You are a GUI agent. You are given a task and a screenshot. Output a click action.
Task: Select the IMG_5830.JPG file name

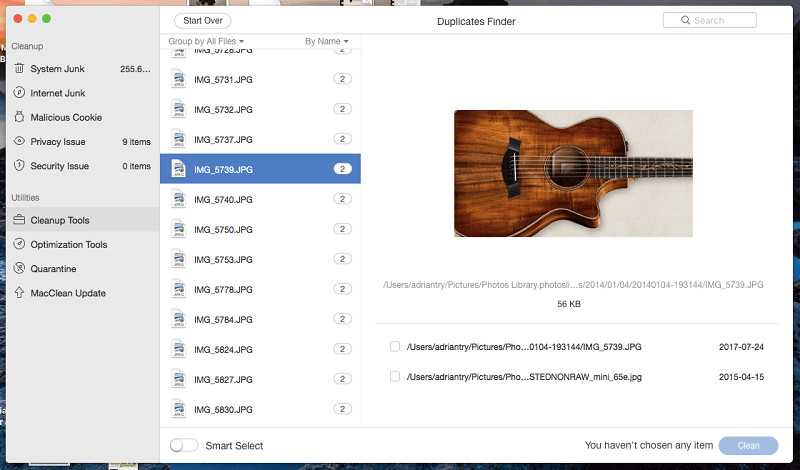pyautogui.click(x=223, y=410)
